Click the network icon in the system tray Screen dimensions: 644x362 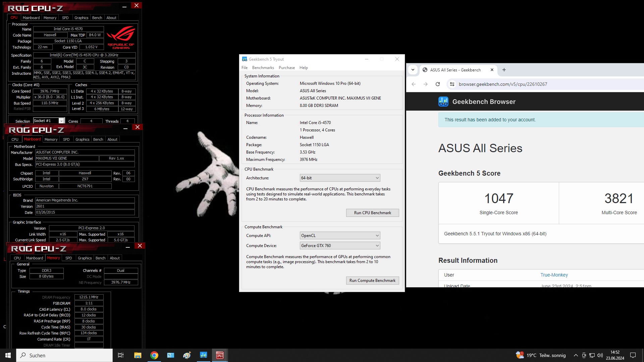pyautogui.click(x=592, y=355)
